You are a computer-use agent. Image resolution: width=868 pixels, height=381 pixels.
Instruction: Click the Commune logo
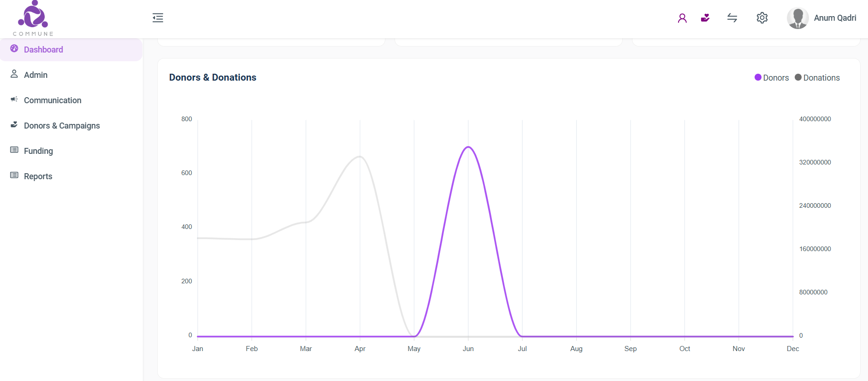pos(33,18)
